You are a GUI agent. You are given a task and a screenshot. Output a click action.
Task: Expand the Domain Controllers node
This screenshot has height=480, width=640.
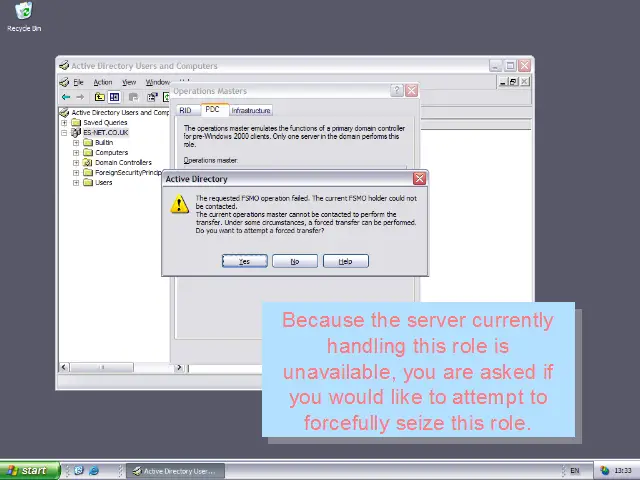point(76,162)
